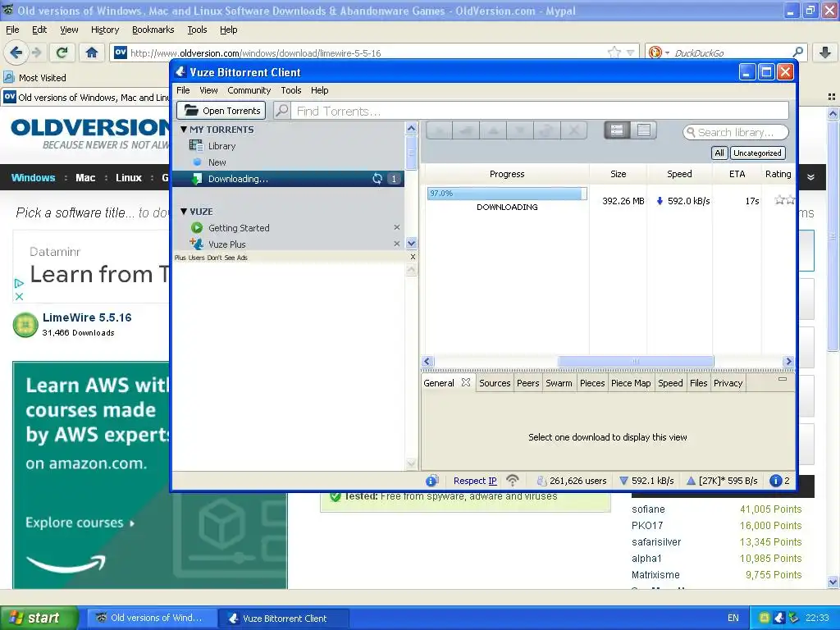
Task: Click the browser Forward arrow button
Action: 36,52
